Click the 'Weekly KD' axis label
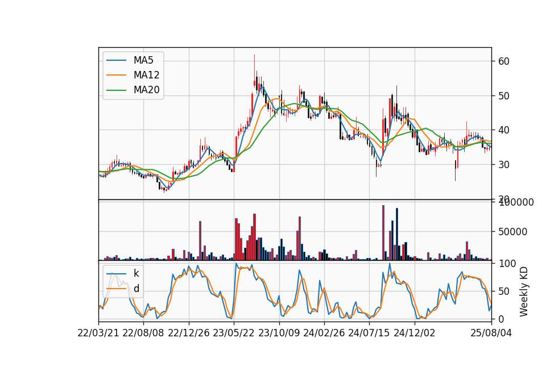The height and width of the screenshot is (392, 546). coord(524,291)
